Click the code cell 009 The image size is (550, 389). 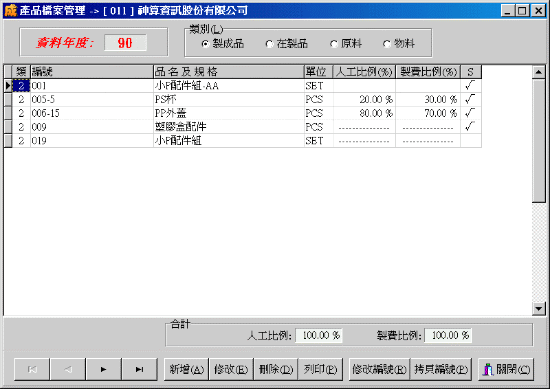(x=92, y=127)
